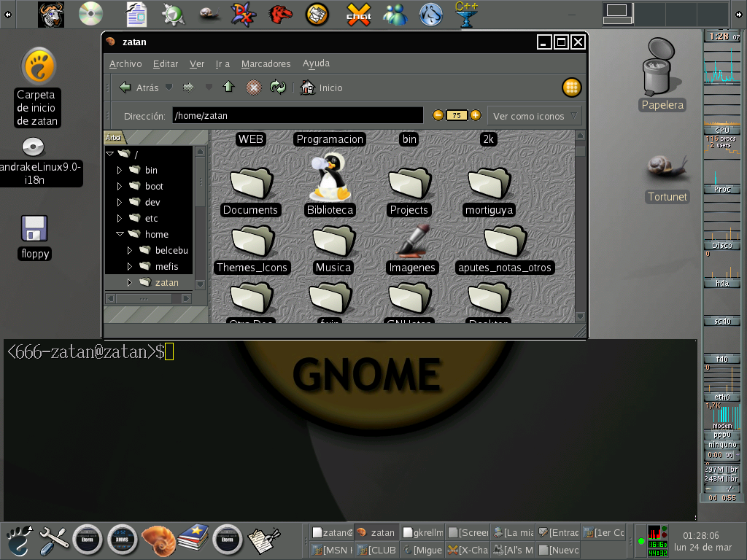The width and height of the screenshot is (747, 560).
Task: Launch the chat X icon in top panel
Action: 358,15
